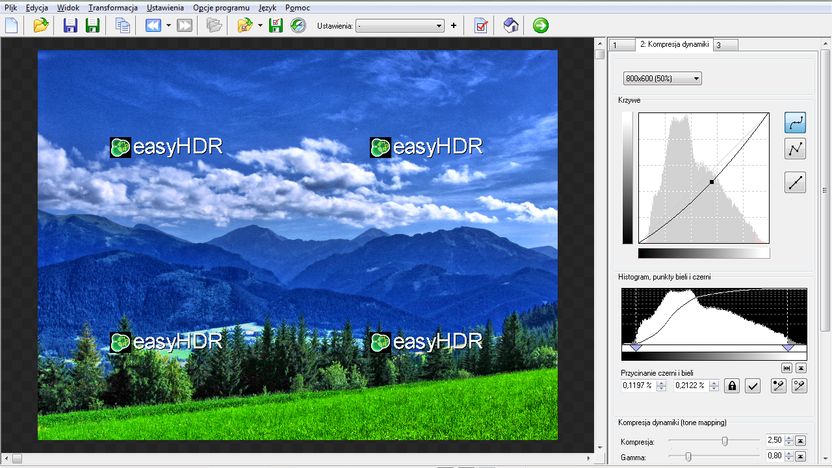Open the Ustawienia menu
Screen dimensions: 832x468
(165, 8)
